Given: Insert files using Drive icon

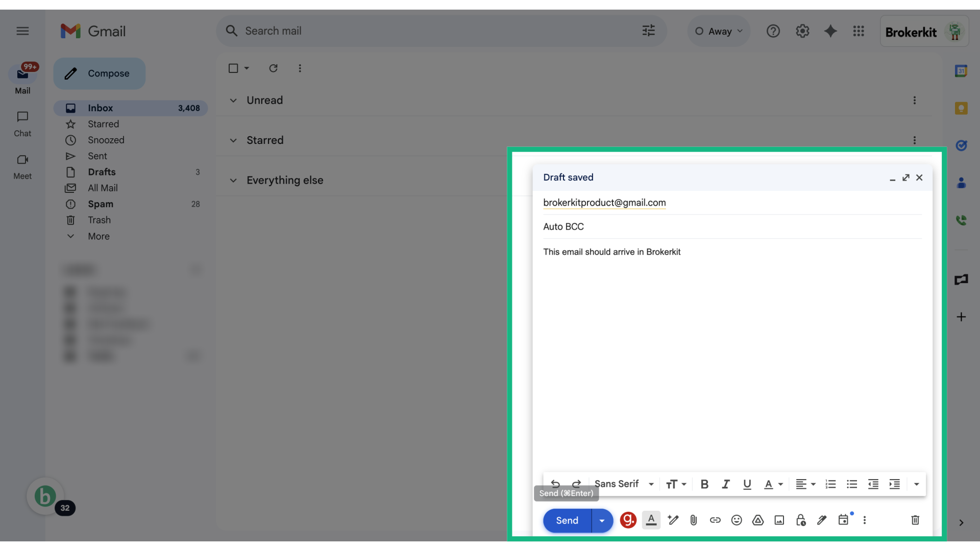Looking at the screenshot, I should pyautogui.click(x=758, y=520).
